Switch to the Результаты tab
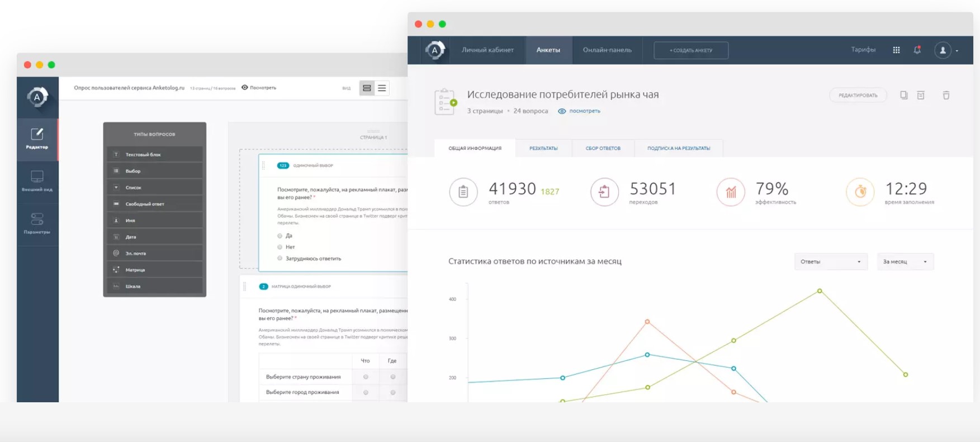Screen dimensions: 980x442 (543, 148)
